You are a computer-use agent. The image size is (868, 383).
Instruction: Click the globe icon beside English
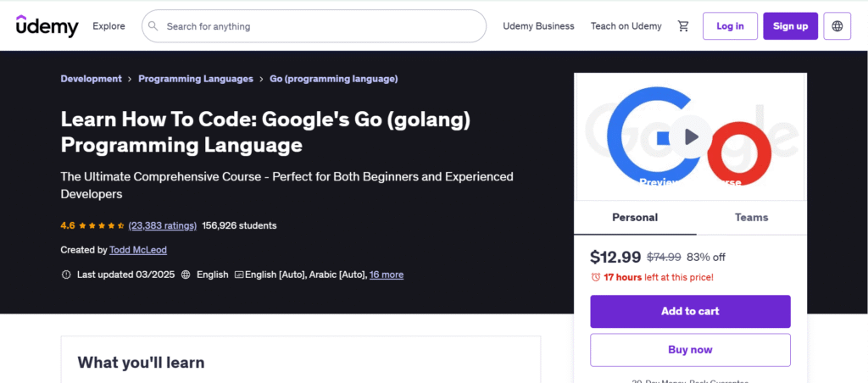pos(186,275)
